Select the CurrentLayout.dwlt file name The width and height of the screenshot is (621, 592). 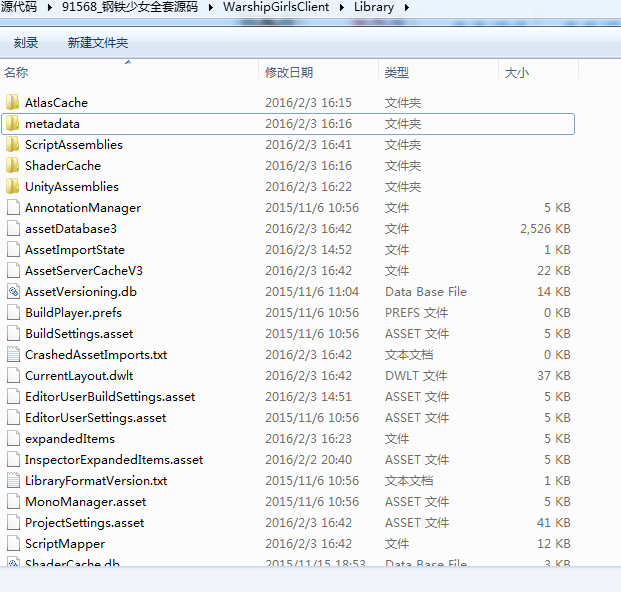79,376
